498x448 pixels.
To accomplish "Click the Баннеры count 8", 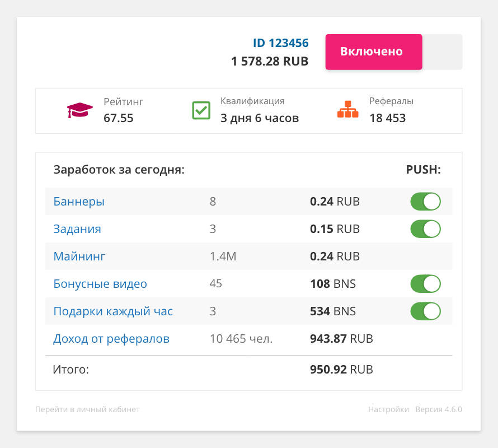I will pyautogui.click(x=213, y=201).
